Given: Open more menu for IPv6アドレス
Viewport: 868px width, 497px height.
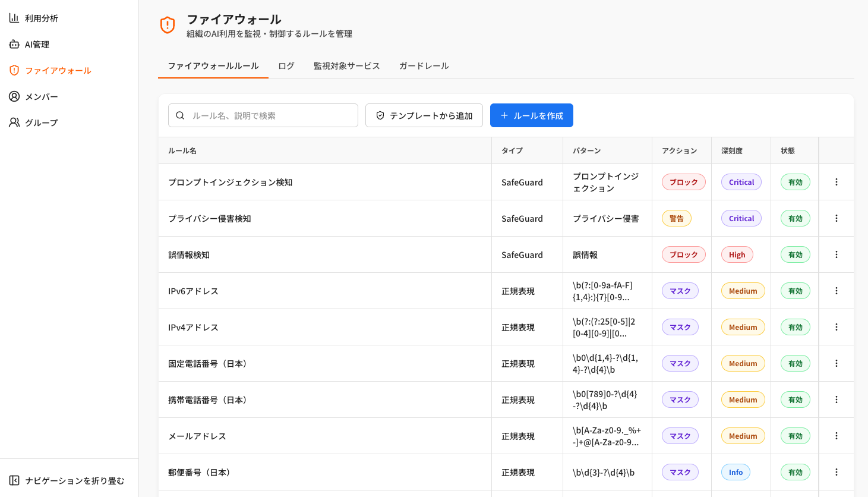Looking at the screenshot, I should (x=837, y=291).
